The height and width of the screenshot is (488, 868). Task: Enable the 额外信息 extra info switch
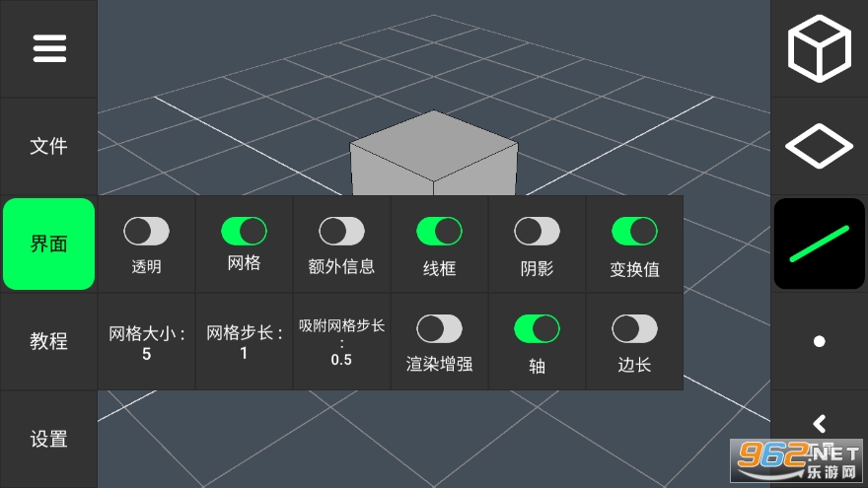341,232
